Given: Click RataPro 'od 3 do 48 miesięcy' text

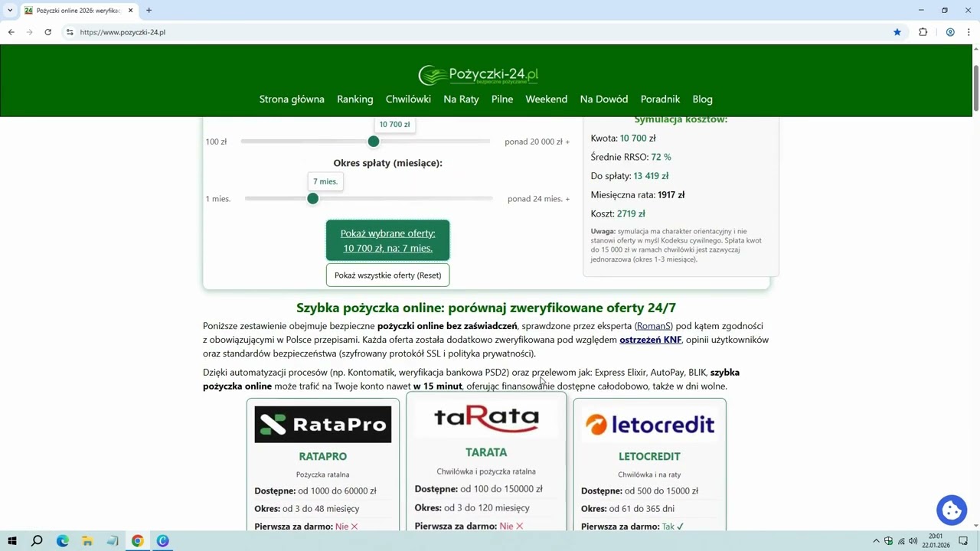Looking at the screenshot, I should click(x=321, y=509).
